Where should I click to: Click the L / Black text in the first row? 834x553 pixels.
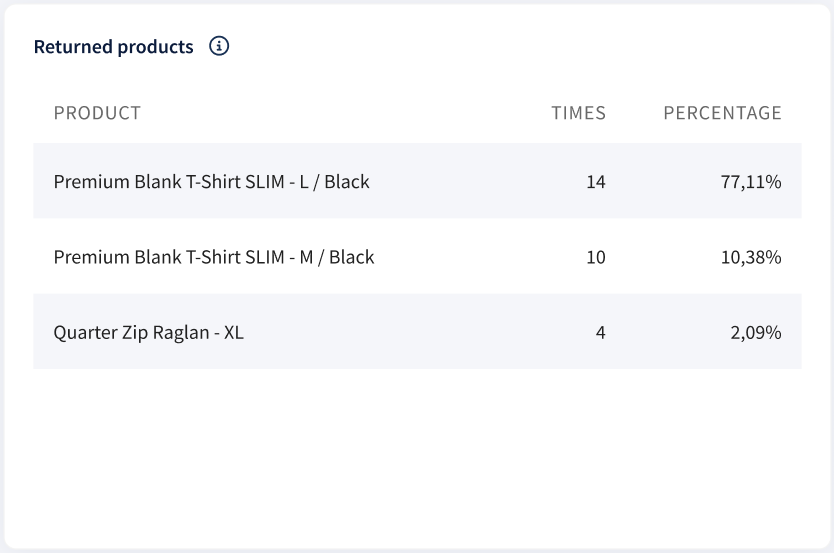pyautogui.click(x=334, y=182)
